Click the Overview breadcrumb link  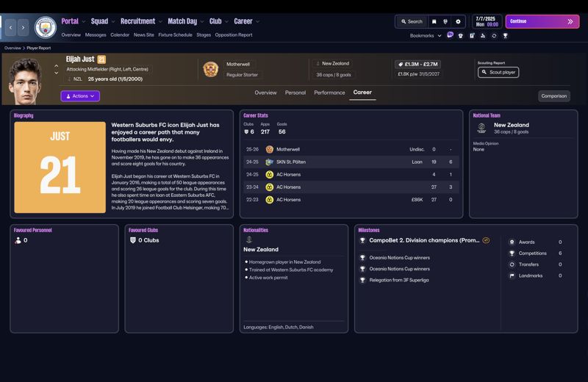click(12, 48)
